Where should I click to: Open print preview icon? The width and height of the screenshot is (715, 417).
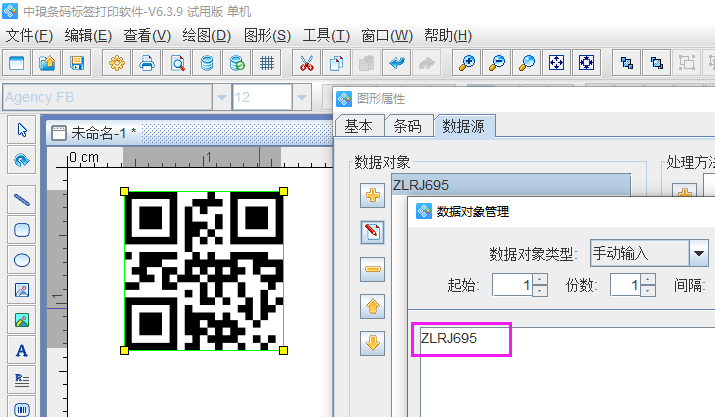click(x=177, y=63)
